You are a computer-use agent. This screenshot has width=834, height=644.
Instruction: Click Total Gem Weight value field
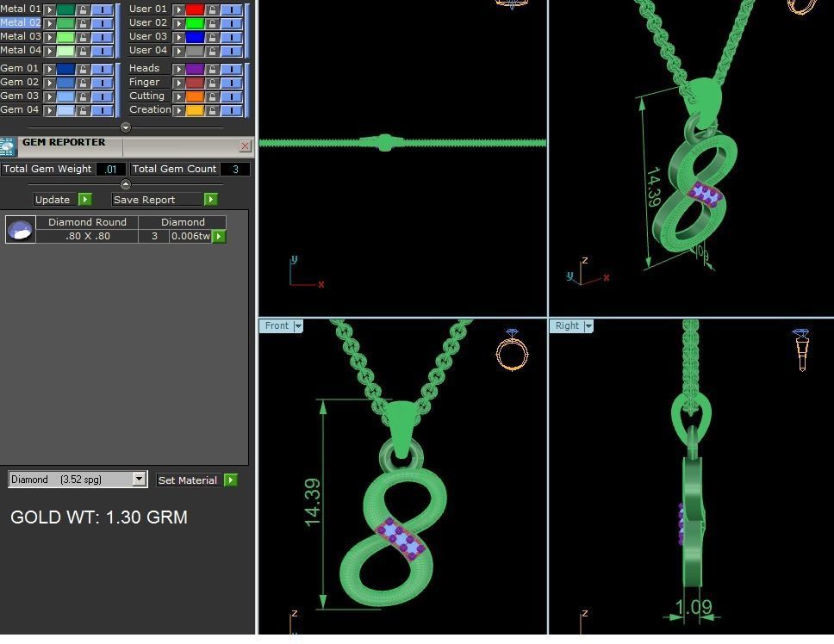click(x=110, y=169)
